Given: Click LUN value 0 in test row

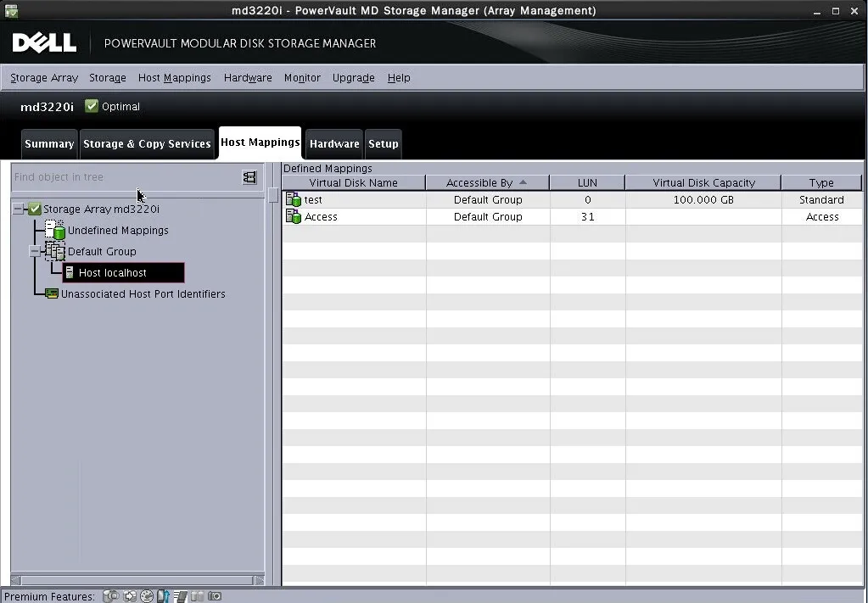Looking at the screenshot, I should (587, 199).
